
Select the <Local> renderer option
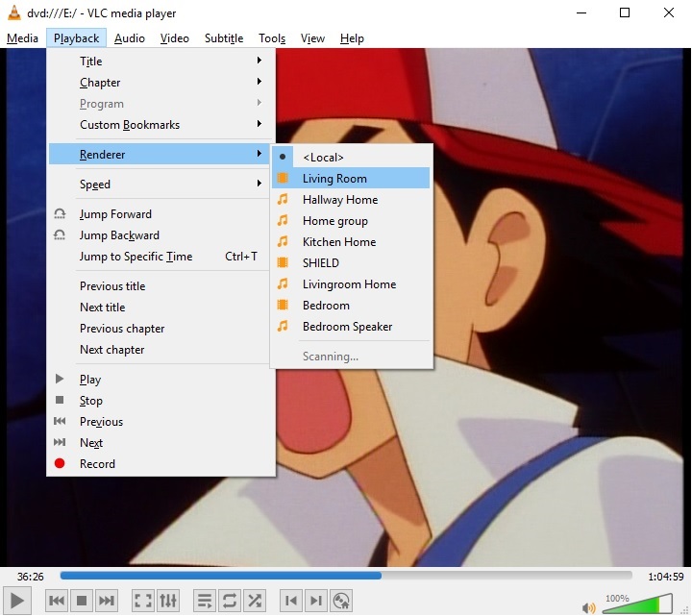click(323, 158)
